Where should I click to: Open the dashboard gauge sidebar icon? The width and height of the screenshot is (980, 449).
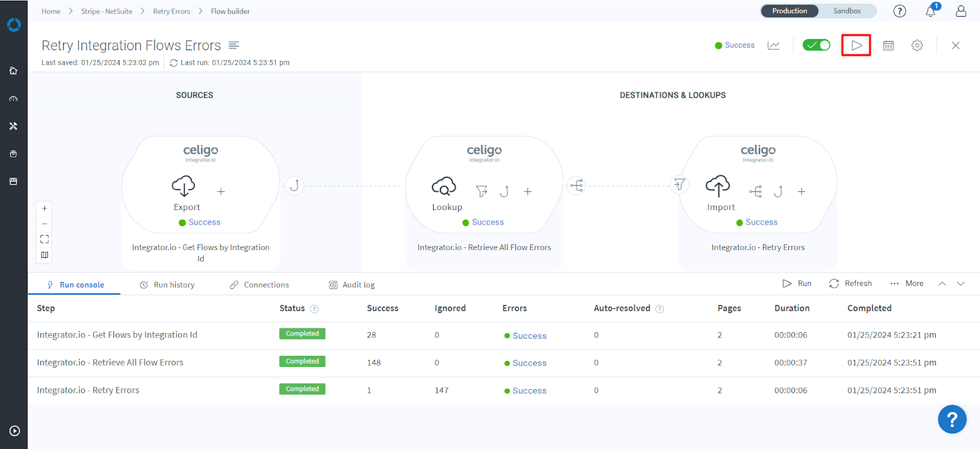13,99
